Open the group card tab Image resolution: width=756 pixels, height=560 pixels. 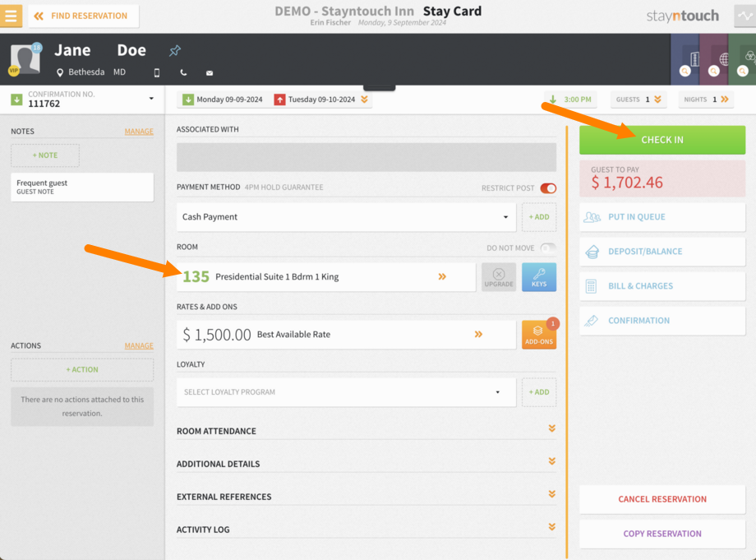(x=743, y=59)
